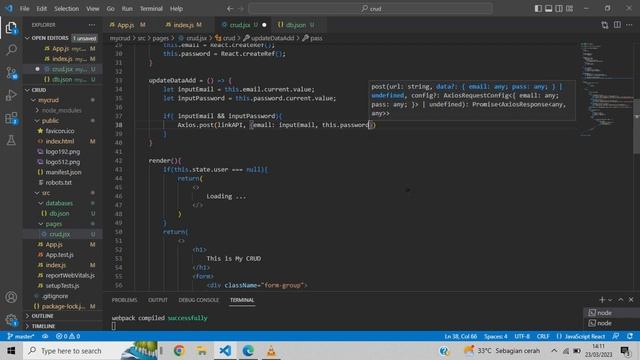Open the Extensions view
The height and width of the screenshot is (360, 640).
coord(11,118)
